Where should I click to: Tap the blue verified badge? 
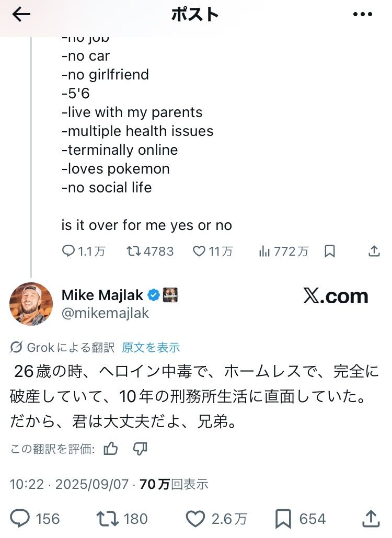coord(153,295)
